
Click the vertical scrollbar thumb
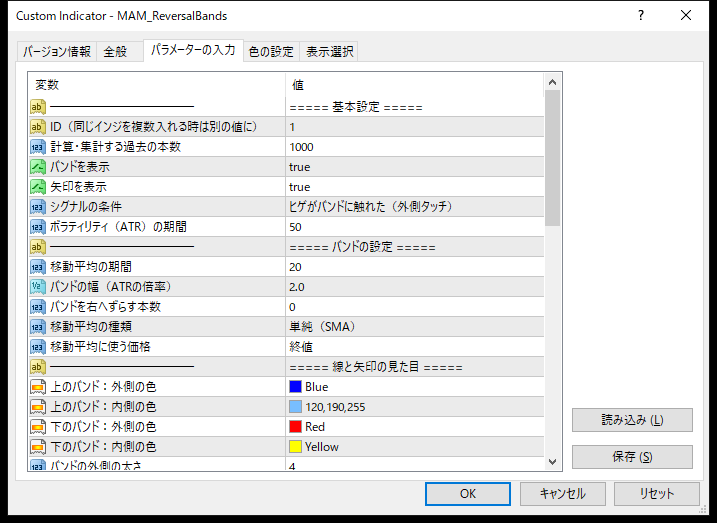click(552, 158)
